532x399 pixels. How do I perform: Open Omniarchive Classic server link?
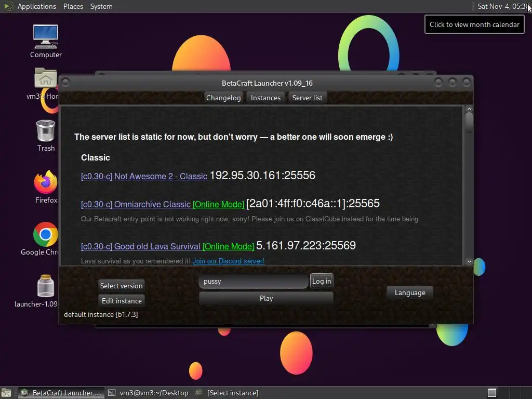[136, 205]
